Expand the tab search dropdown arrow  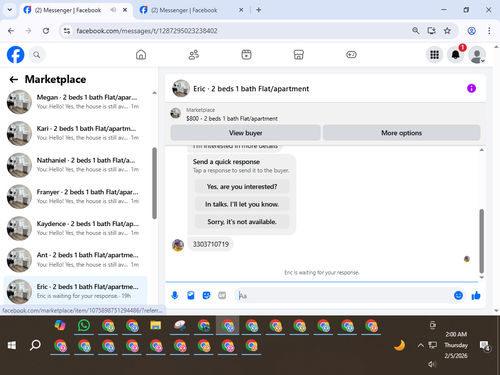(10, 10)
